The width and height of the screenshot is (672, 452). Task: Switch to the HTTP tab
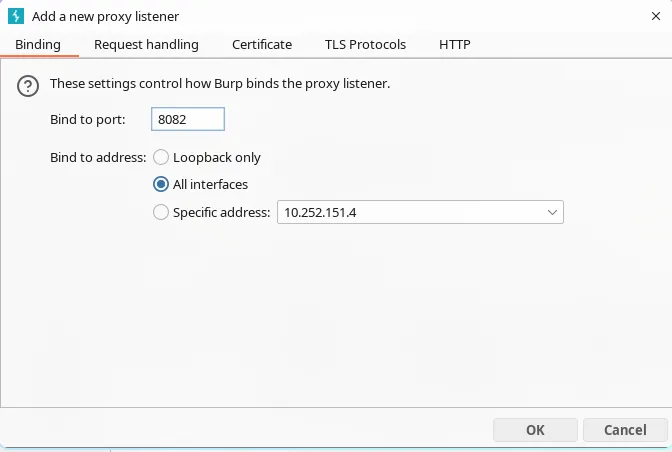pyautogui.click(x=455, y=45)
